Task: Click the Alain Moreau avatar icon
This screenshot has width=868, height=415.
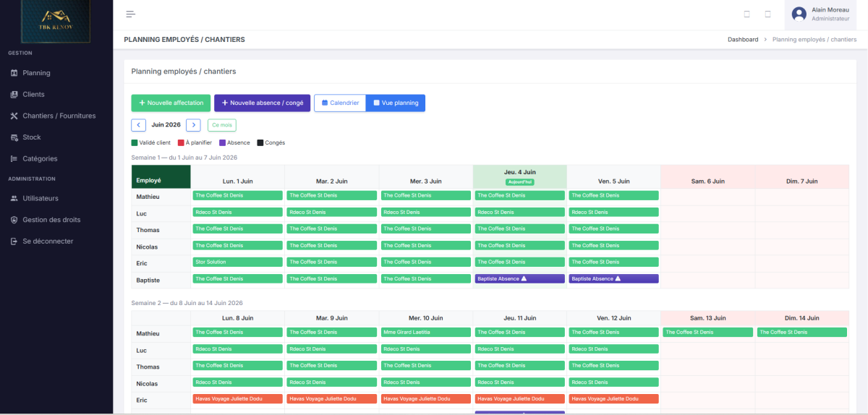Action: click(x=799, y=14)
